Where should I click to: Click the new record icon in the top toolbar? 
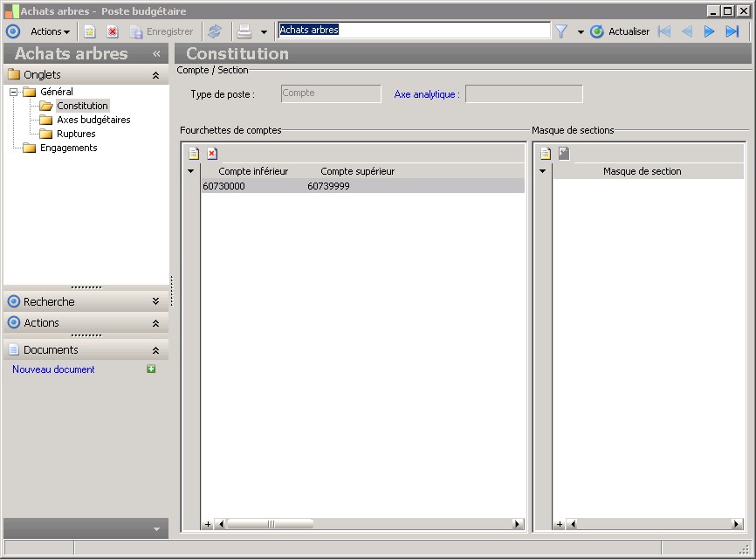coord(90,31)
